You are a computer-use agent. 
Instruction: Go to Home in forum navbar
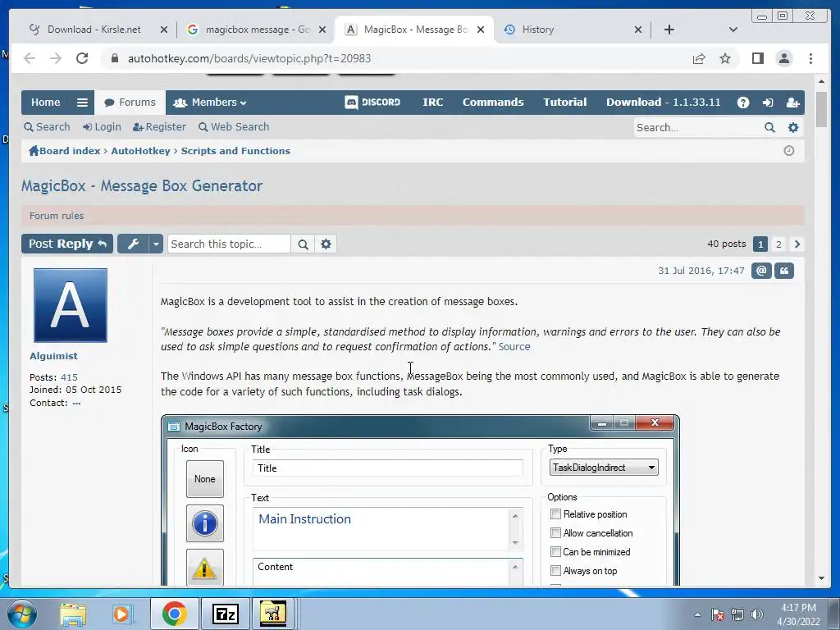(46, 103)
